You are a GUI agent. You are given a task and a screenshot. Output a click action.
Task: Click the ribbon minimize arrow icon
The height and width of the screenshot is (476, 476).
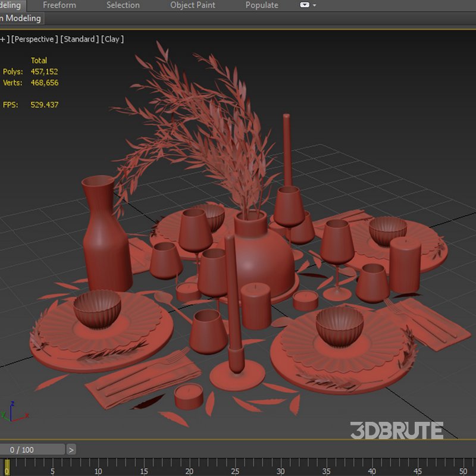tap(314, 5)
